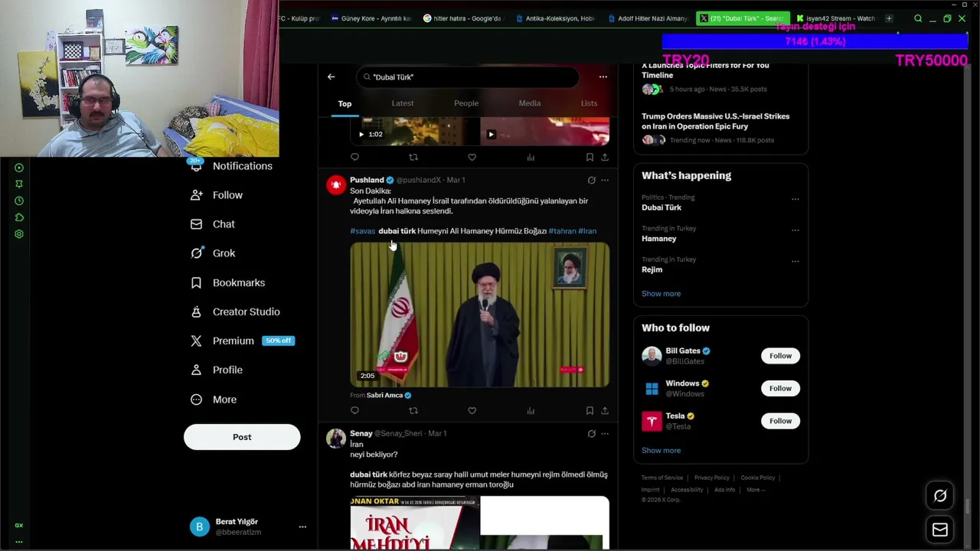Switch to the Top tab
The image size is (980, 551).
pyautogui.click(x=345, y=103)
